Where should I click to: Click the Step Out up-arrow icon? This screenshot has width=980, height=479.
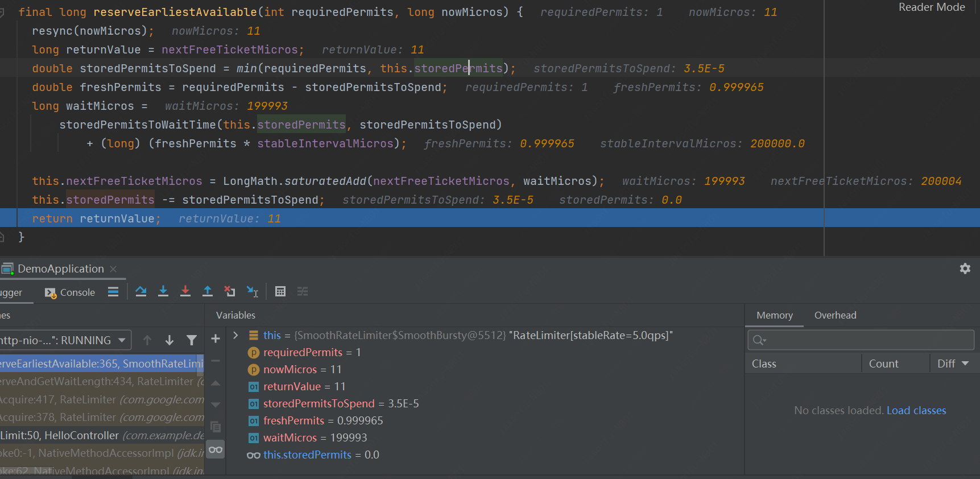[x=208, y=292]
